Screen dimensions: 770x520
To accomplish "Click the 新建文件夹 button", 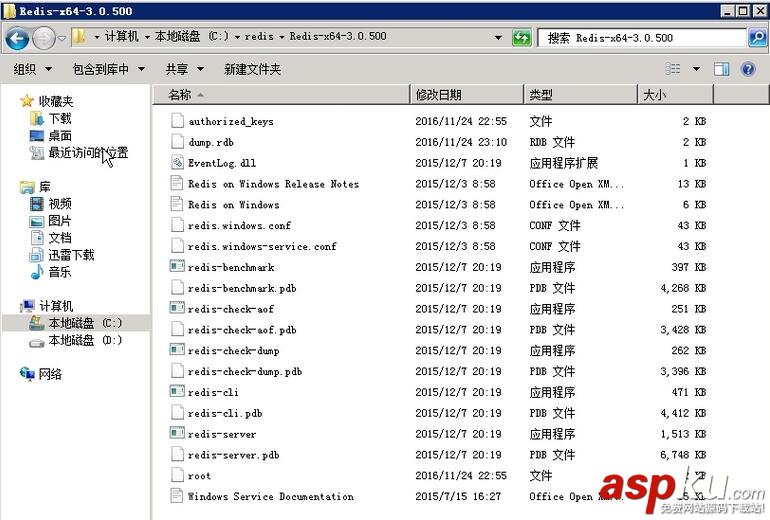I will tap(252, 69).
